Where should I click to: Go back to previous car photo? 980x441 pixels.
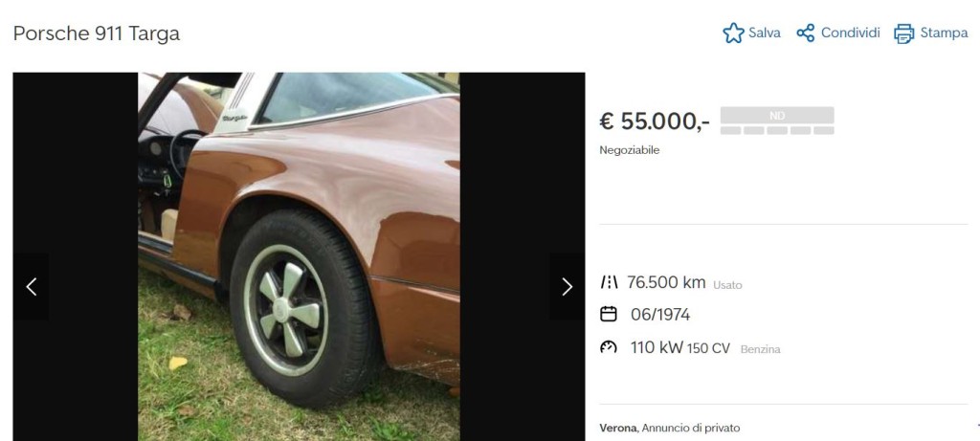(x=32, y=287)
